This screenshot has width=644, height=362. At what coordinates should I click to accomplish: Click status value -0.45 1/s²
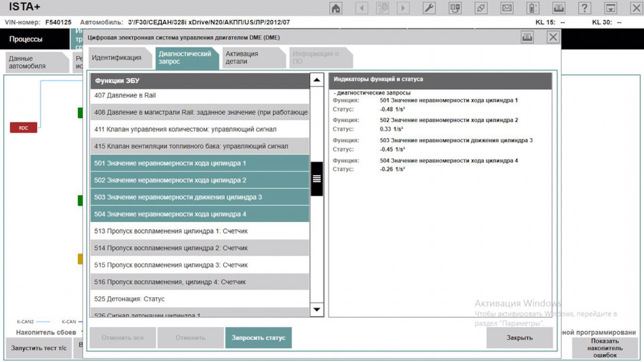coord(392,149)
